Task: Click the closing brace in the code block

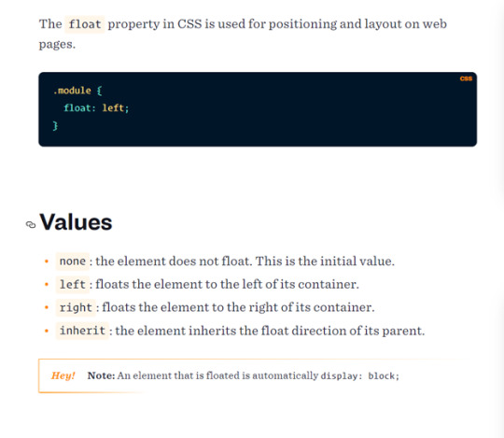Action: [55, 125]
